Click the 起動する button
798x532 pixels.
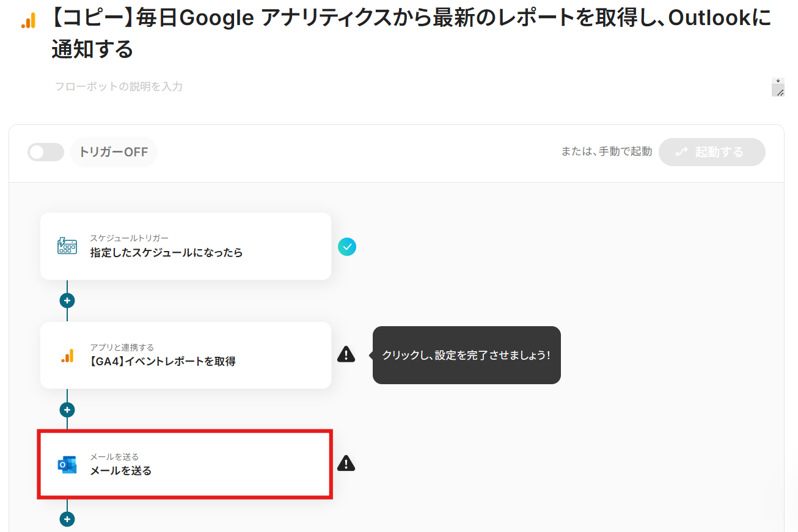tap(712, 152)
